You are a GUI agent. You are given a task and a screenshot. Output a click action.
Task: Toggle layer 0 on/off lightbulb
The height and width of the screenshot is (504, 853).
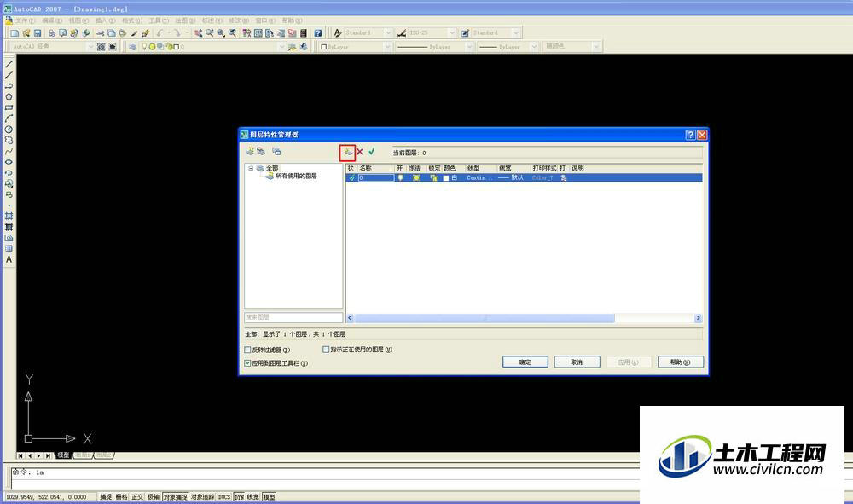pos(400,177)
